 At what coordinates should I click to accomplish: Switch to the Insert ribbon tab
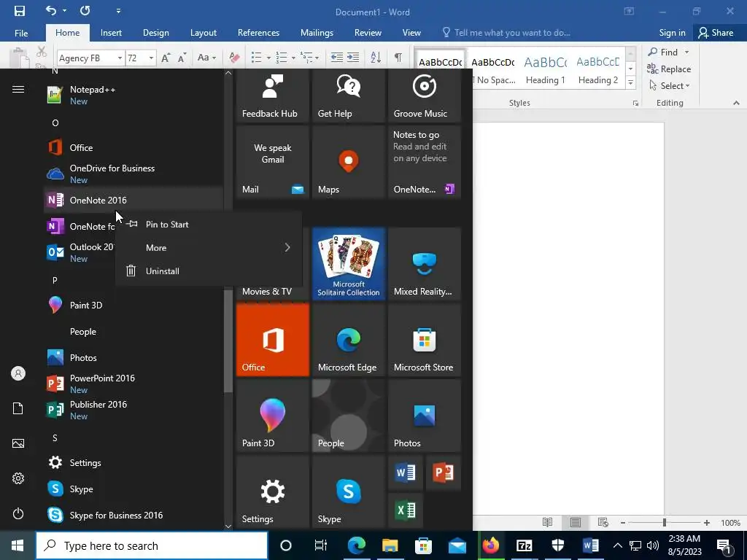111,33
